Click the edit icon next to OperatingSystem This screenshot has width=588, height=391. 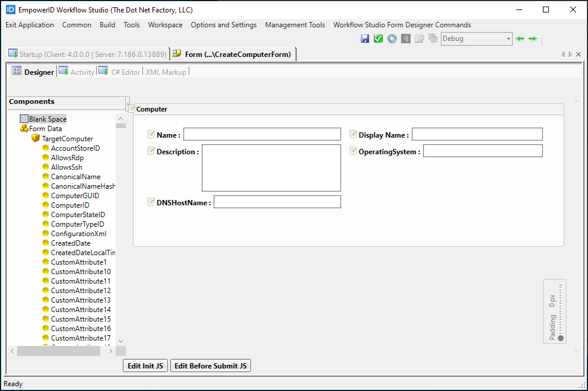353,151
